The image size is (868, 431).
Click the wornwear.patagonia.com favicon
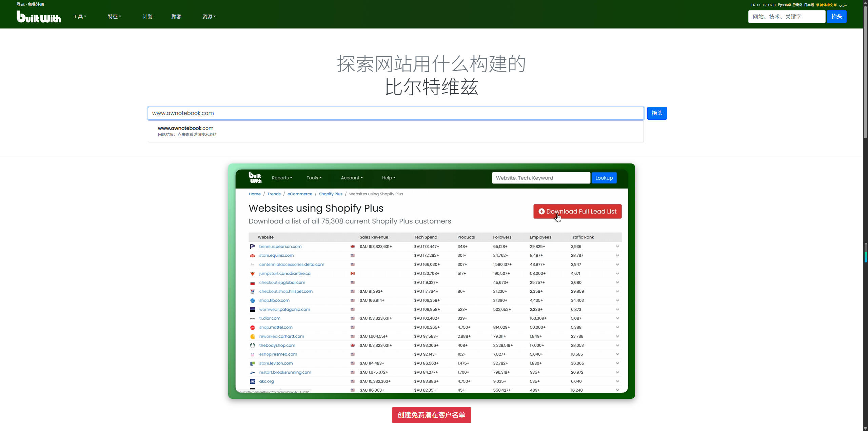tap(252, 310)
